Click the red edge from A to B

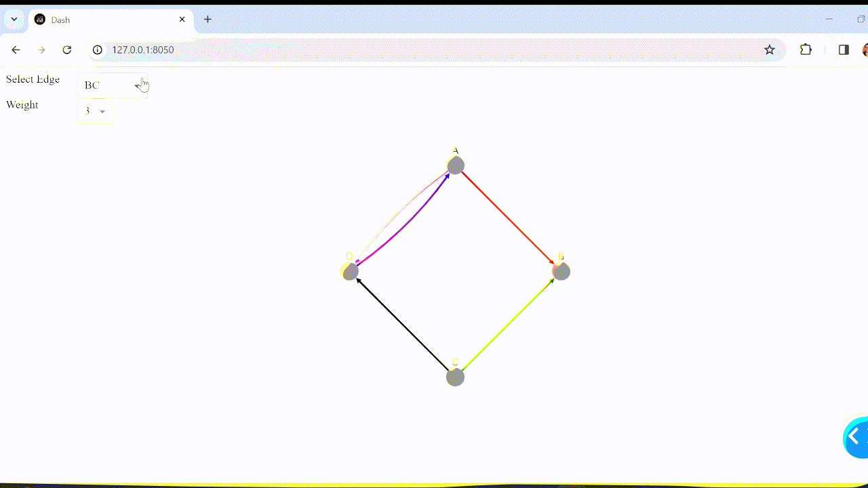(508, 218)
